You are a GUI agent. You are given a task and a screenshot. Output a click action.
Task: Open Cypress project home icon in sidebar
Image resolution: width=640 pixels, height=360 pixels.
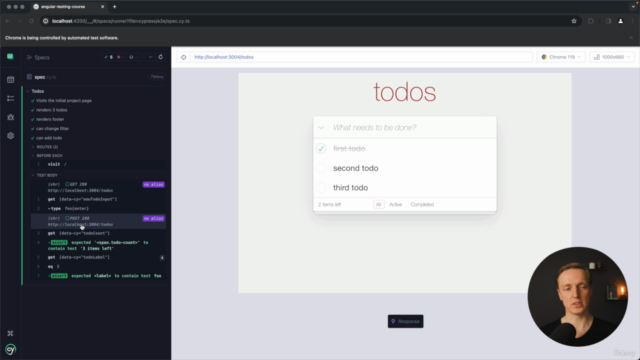pos(10,57)
